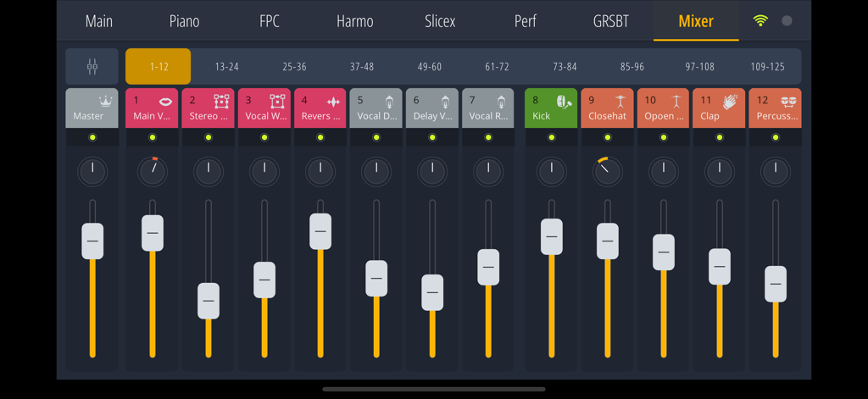
Task: Show mixer tracks 85-96
Action: click(x=632, y=66)
